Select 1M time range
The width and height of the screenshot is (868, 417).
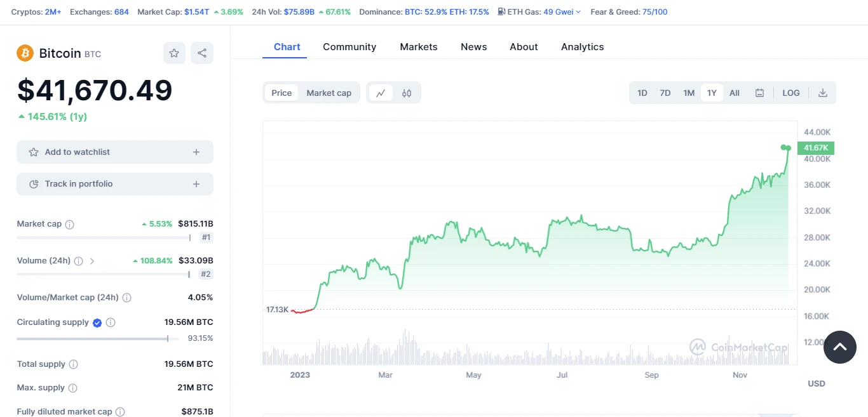point(689,93)
